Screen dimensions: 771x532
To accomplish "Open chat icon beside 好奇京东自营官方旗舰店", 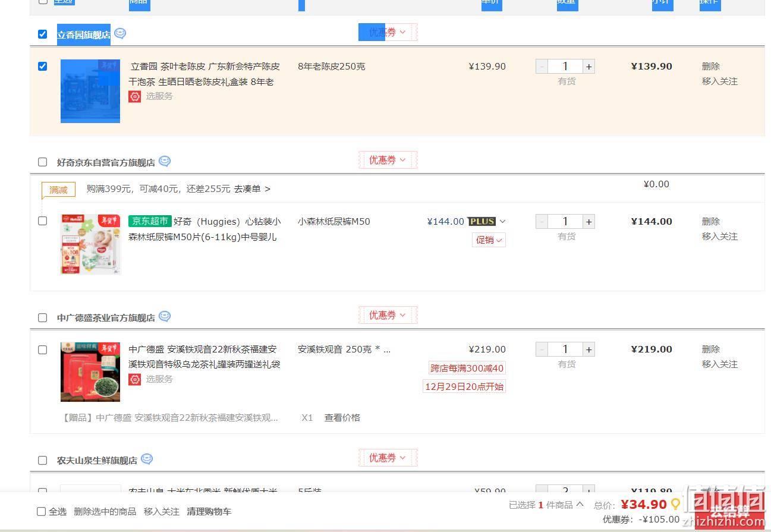I will (165, 161).
